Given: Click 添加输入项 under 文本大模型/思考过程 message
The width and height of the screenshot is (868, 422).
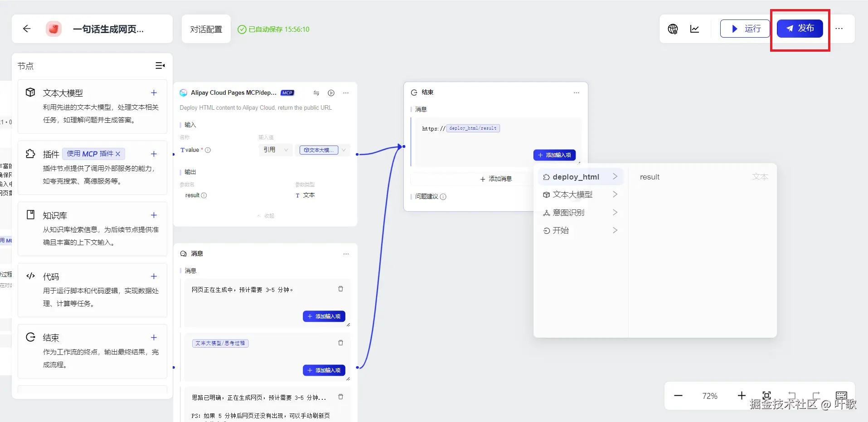Looking at the screenshot, I should [x=324, y=370].
